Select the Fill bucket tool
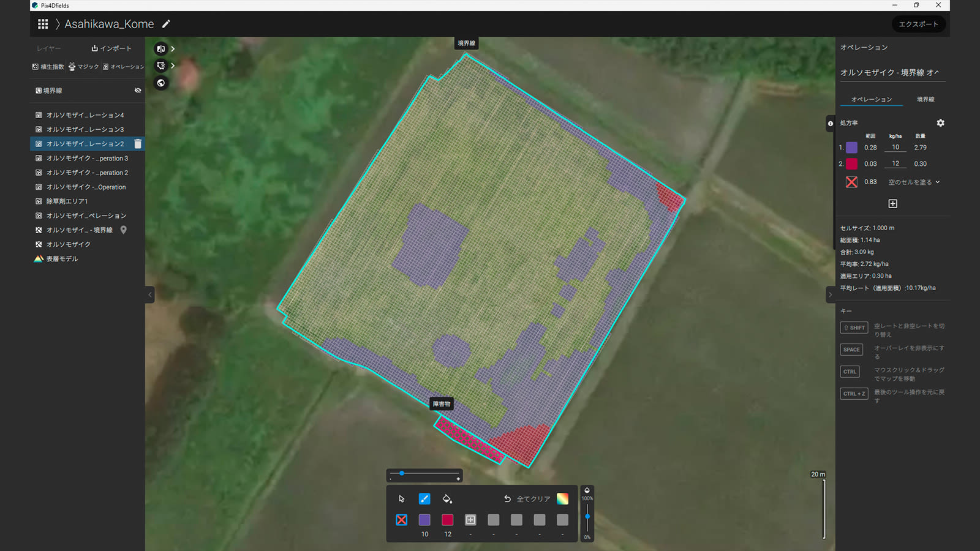Viewport: 980px width, 551px height. [x=448, y=499]
